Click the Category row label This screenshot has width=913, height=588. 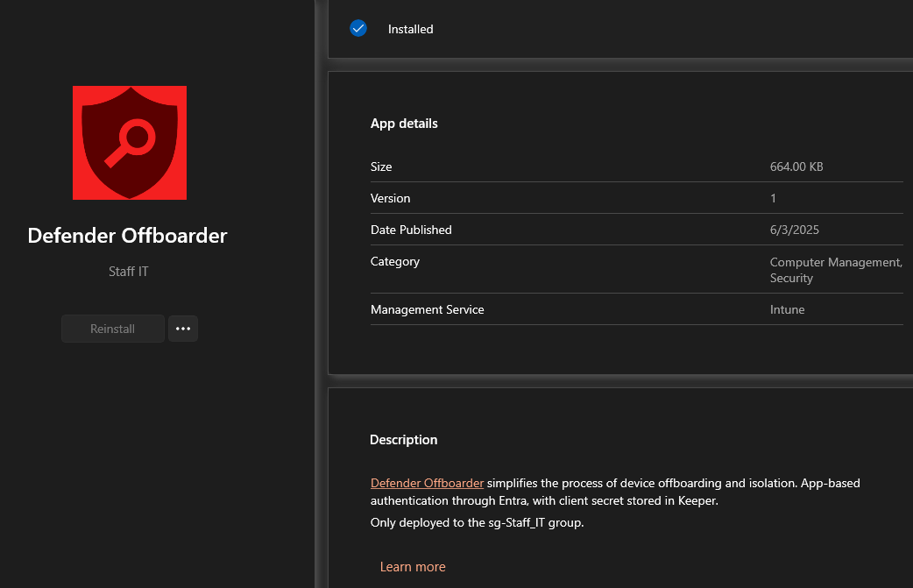tap(395, 261)
